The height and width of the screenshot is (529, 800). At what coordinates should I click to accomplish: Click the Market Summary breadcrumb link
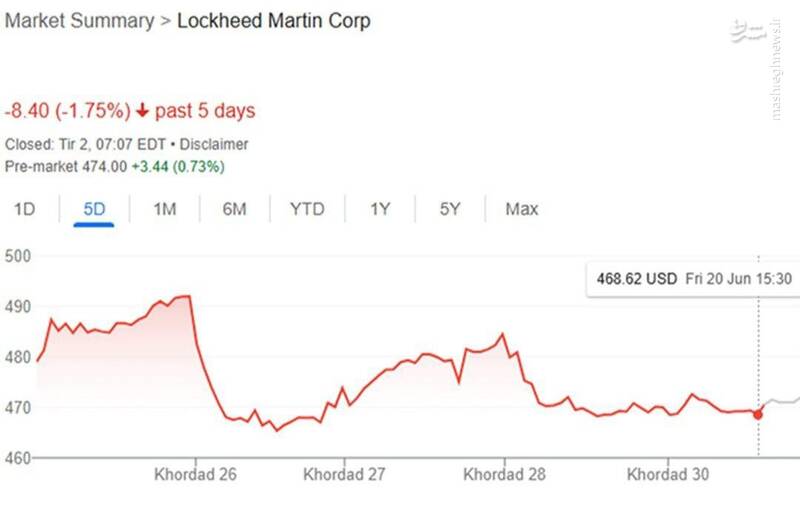click(80, 21)
